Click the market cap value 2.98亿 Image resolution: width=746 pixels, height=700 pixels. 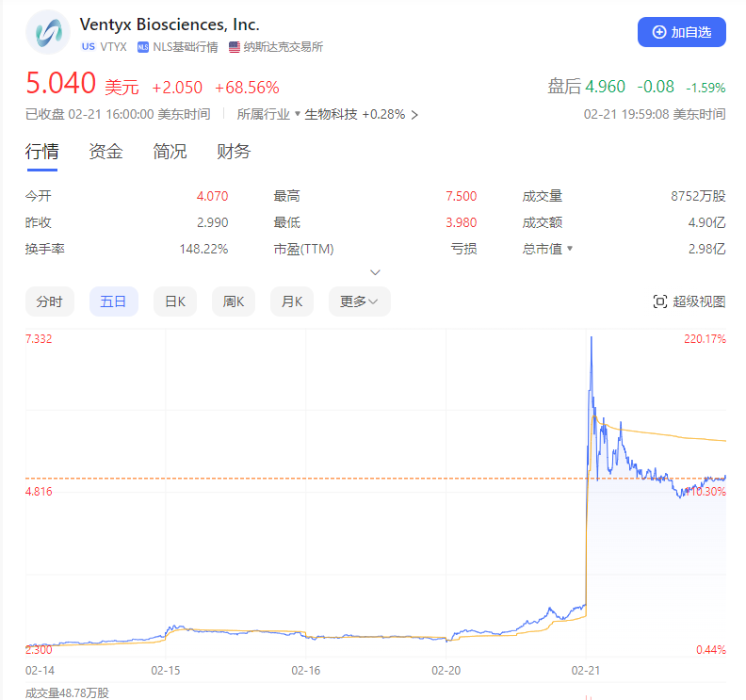pos(706,249)
